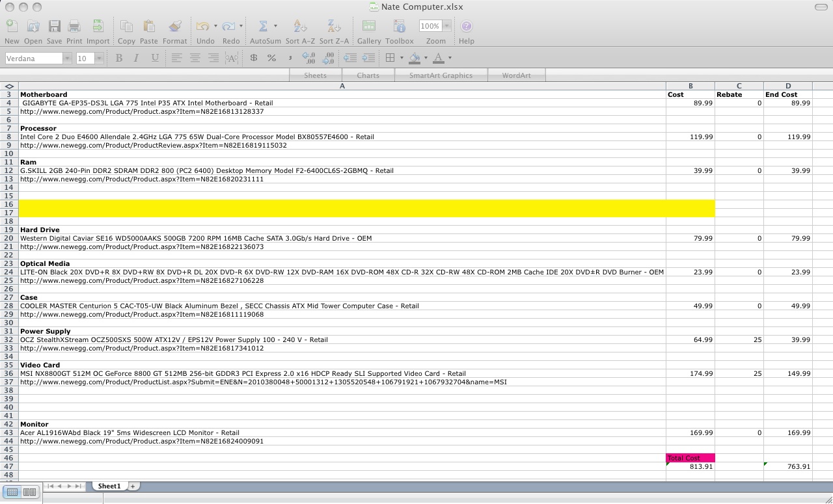Open the font size dropdown
The height and width of the screenshot is (504, 833).
(99, 58)
